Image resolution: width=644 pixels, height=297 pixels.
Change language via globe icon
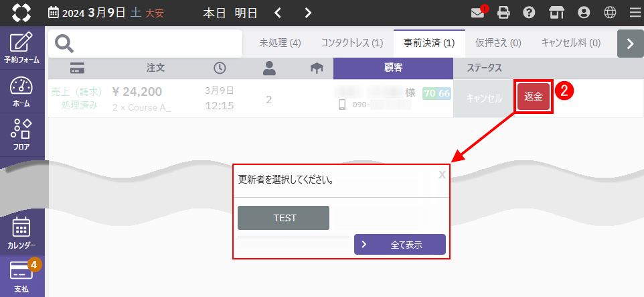pyautogui.click(x=610, y=12)
